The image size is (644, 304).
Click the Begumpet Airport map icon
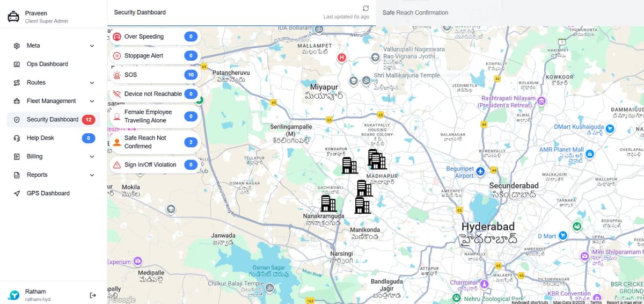tap(480, 171)
